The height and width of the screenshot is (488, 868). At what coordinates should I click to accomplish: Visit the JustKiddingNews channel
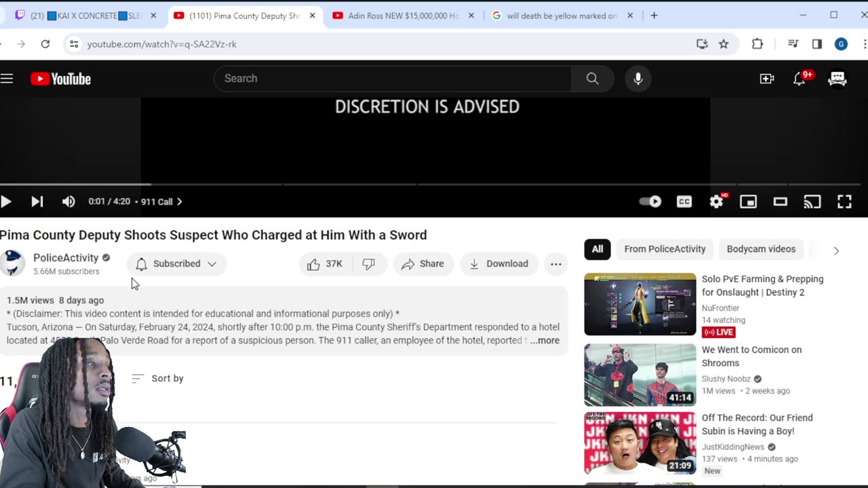(733, 447)
